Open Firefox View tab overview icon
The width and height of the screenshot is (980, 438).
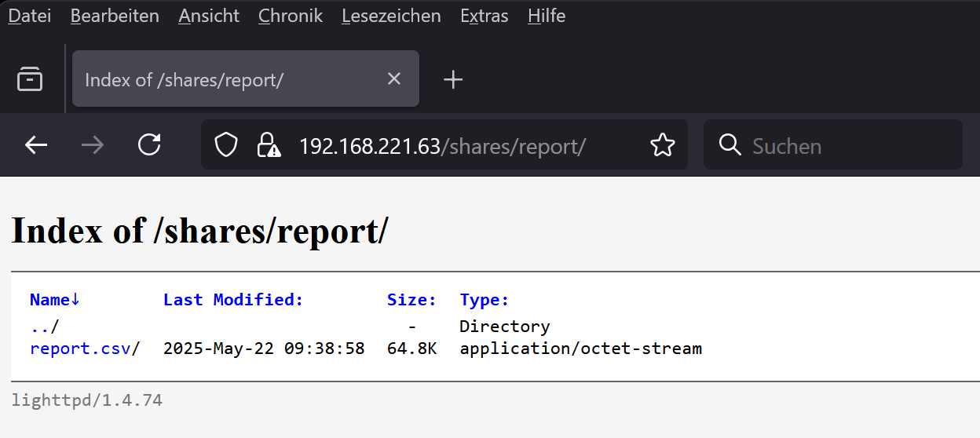30,79
